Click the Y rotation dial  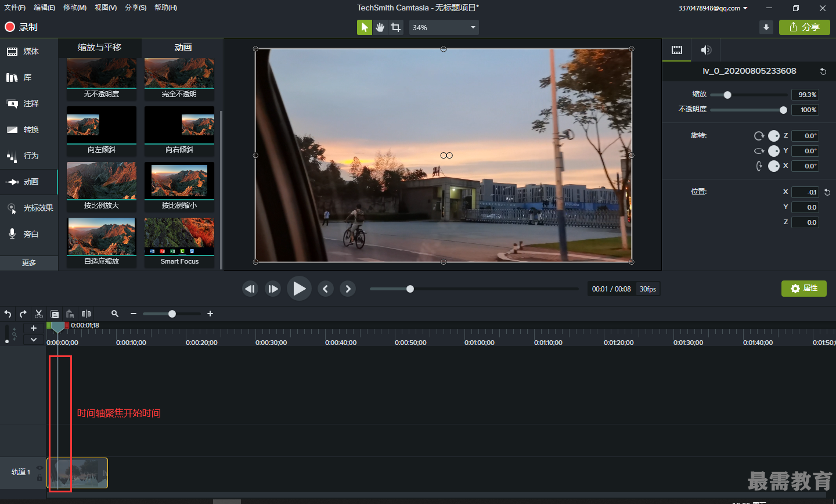pos(774,151)
